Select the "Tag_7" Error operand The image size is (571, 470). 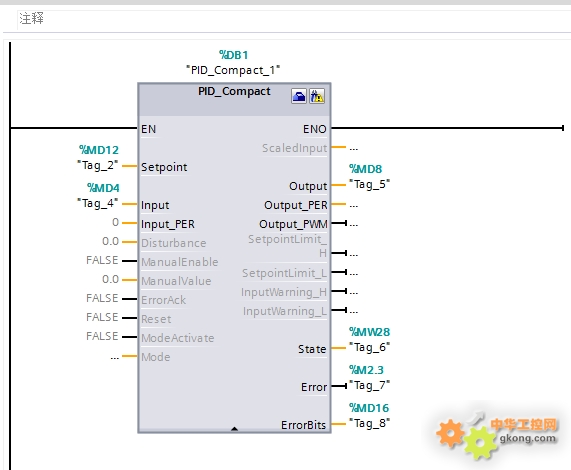pos(370,385)
